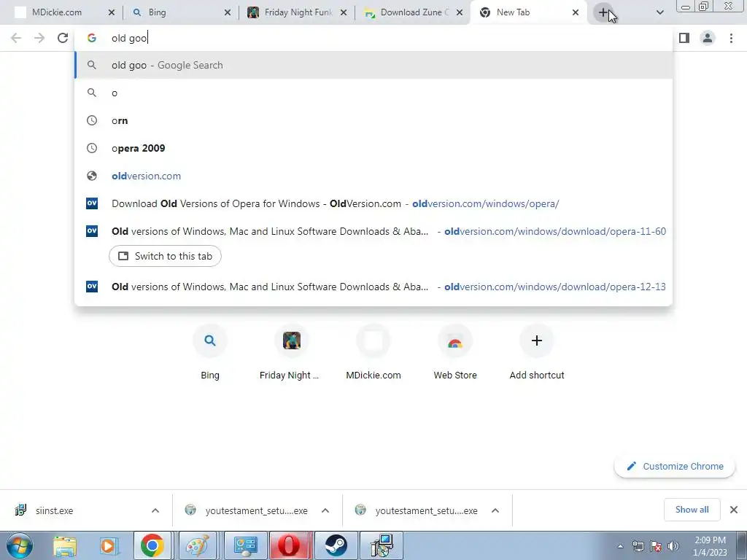The image size is (747, 560).
Task: Open Opera from the taskbar
Action: point(290,545)
